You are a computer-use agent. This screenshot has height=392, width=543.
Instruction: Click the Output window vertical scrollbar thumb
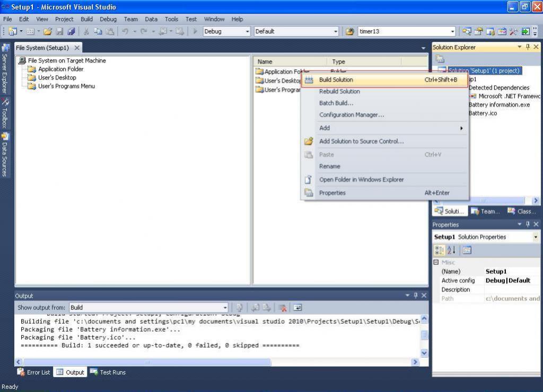coord(424,335)
